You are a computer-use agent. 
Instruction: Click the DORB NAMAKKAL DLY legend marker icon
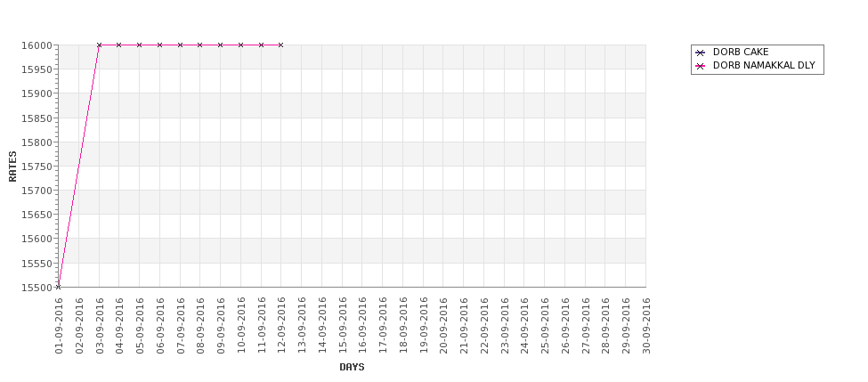click(x=701, y=66)
